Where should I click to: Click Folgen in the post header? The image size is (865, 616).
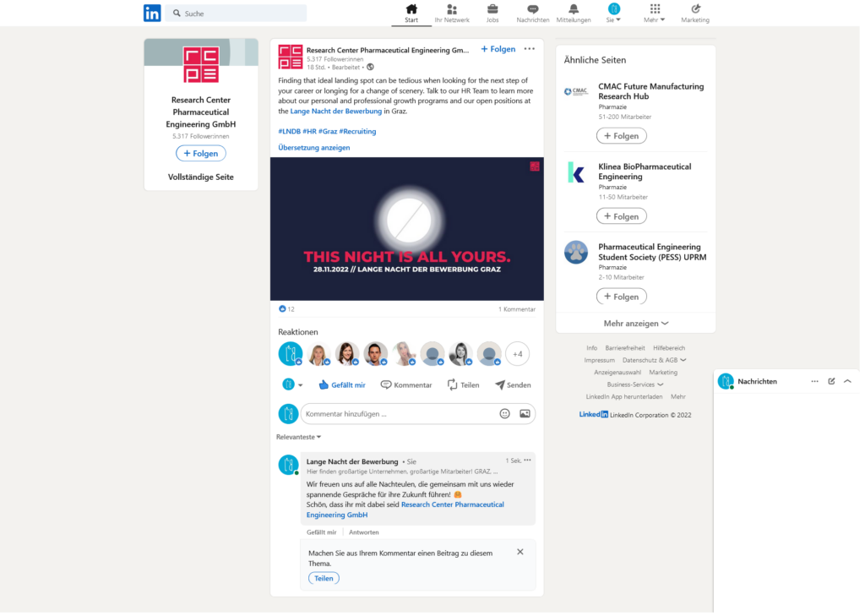tap(498, 49)
